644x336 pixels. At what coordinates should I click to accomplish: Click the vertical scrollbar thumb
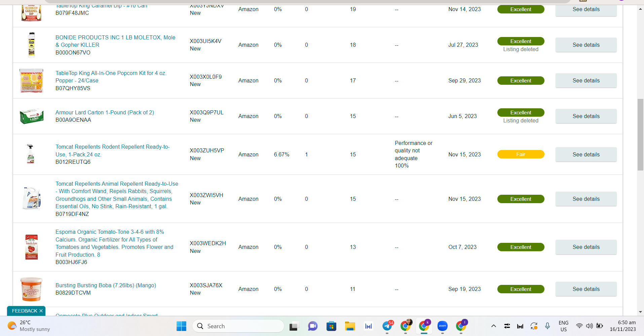click(x=640, y=135)
